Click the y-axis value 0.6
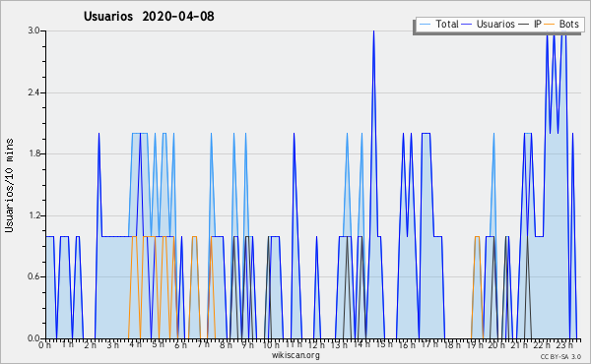Screen dimensions: 591x364 pos(33,276)
